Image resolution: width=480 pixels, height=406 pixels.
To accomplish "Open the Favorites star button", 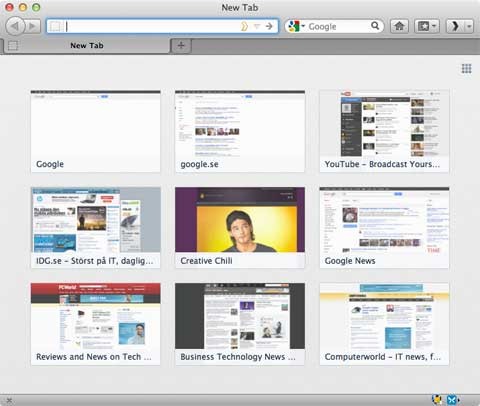I will pyautogui.click(x=423, y=26).
